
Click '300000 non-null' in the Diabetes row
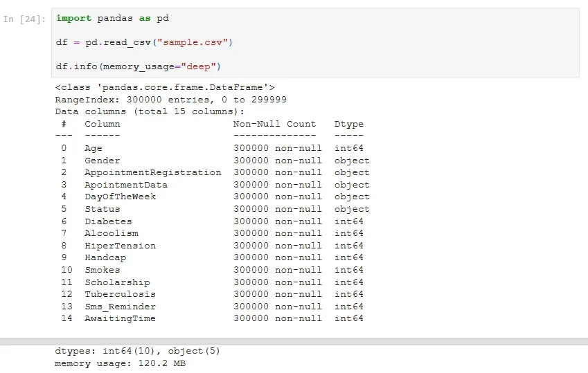point(278,221)
